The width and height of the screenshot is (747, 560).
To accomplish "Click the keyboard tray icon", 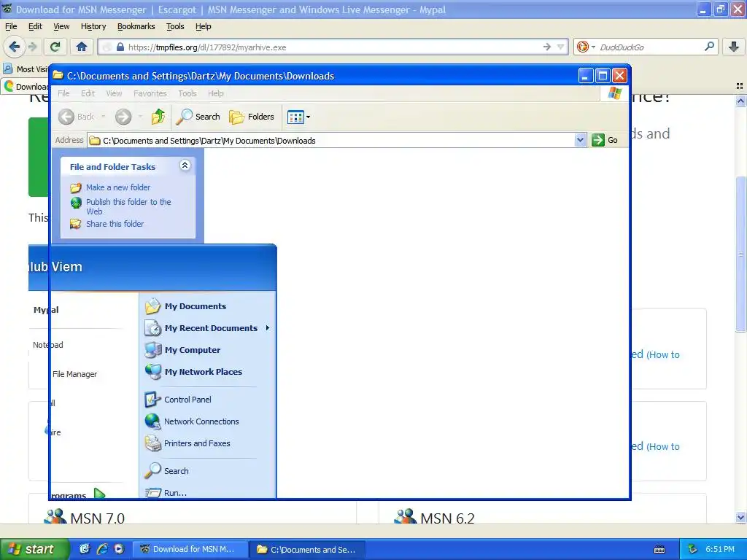I will [x=659, y=550].
